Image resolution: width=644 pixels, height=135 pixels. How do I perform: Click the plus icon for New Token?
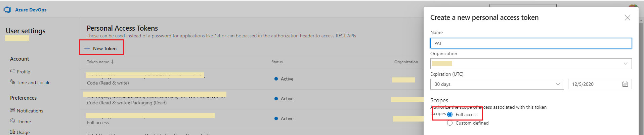coord(87,48)
